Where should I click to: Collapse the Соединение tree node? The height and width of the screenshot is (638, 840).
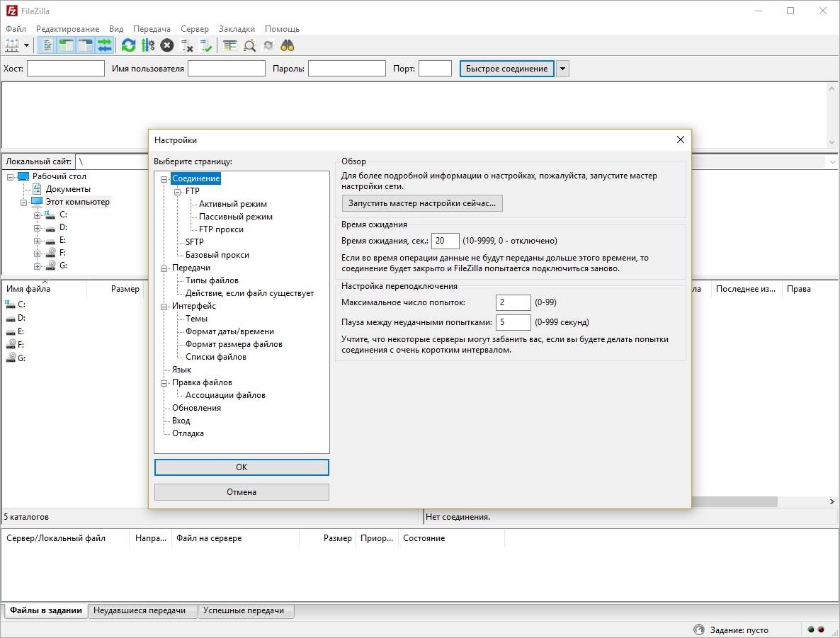[164, 179]
